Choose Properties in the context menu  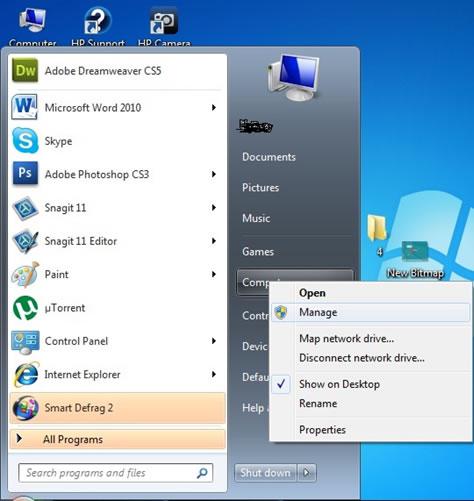370,430
